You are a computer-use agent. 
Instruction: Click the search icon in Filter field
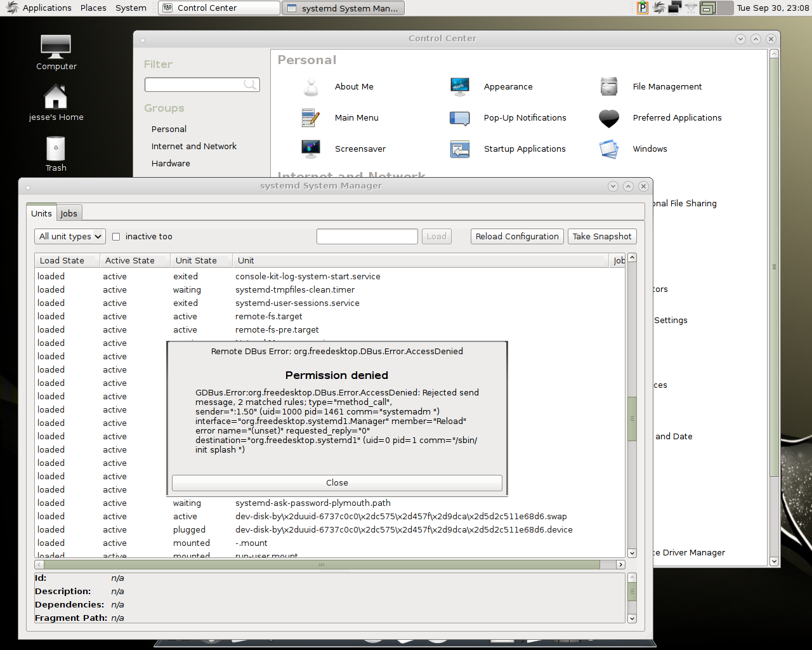click(251, 84)
